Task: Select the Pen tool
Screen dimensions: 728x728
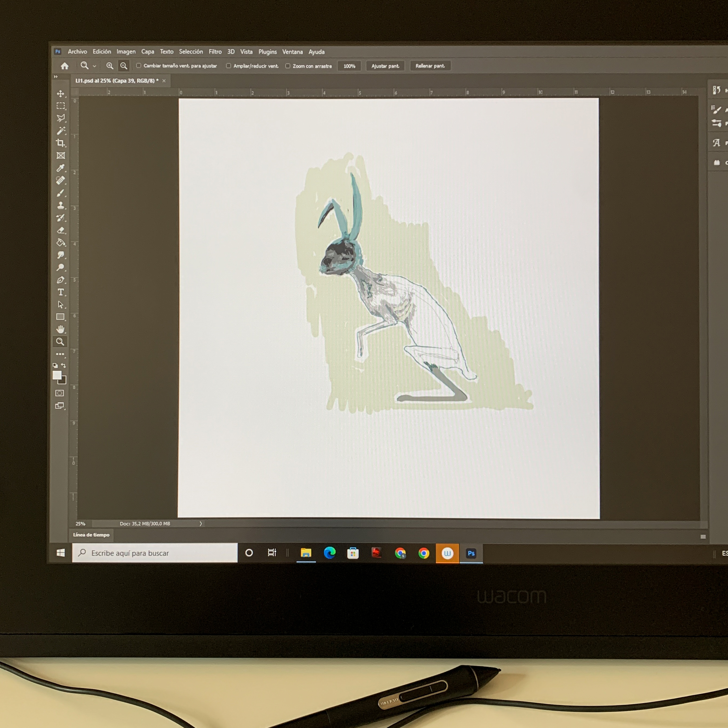Action: [x=60, y=280]
